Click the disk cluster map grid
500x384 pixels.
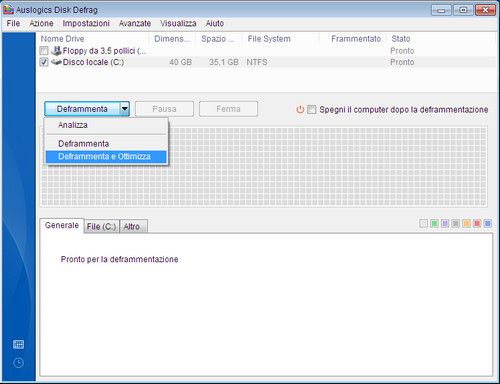pos(264,166)
